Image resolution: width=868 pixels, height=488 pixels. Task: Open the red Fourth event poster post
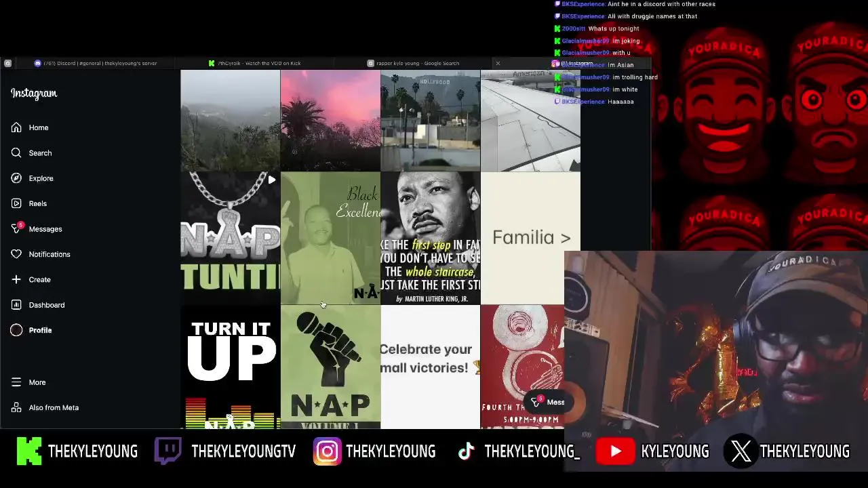click(x=522, y=367)
